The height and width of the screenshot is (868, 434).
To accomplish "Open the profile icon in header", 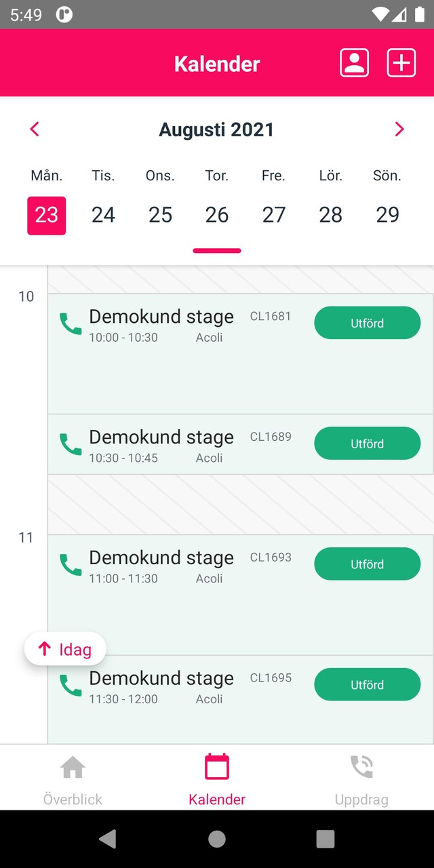I will (x=354, y=63).
